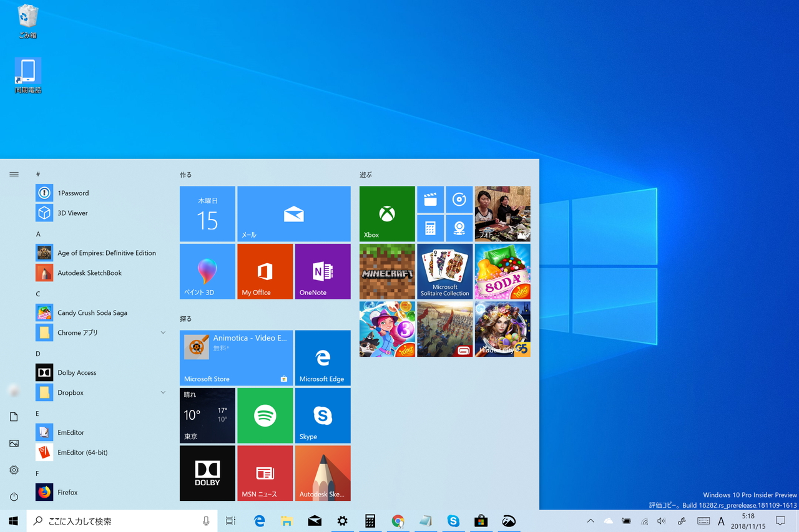Open the Microsoft Edge tile
The height and width of the screenshot is (532, 799).
tap(323, 357)
